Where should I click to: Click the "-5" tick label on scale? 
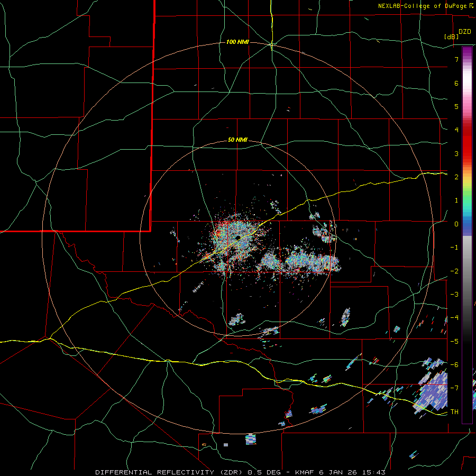454,341
